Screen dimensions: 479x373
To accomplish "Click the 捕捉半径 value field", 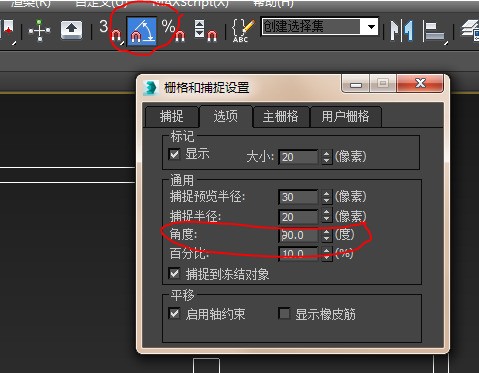I will click(x=299, y=217).
